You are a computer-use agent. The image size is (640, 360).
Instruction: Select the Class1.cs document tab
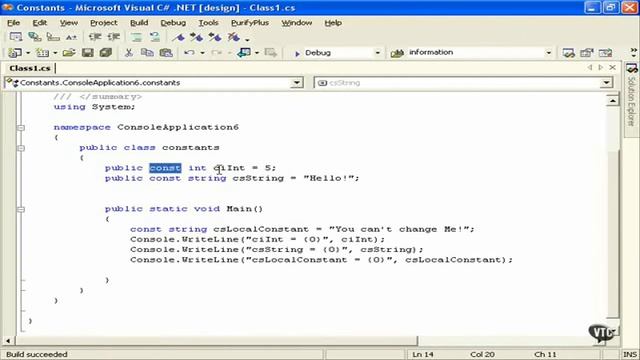point(30,68)
